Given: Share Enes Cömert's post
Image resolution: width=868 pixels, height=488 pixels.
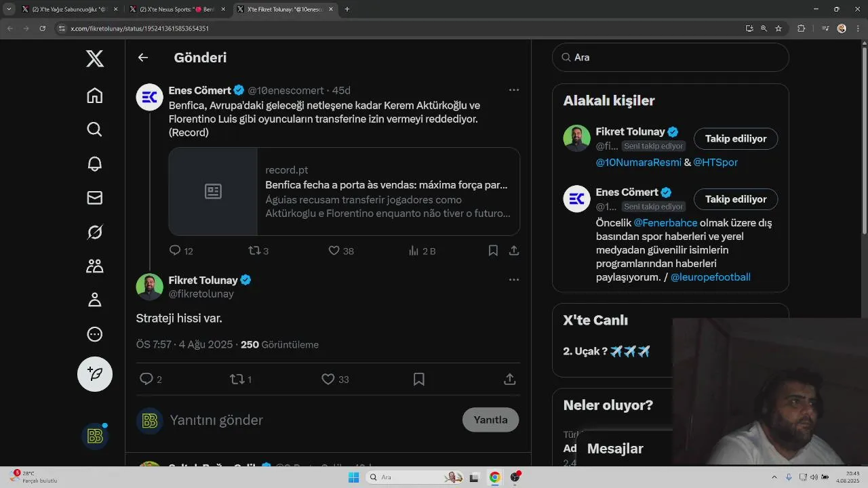Looking at the screenshot, I should (514, 251).
